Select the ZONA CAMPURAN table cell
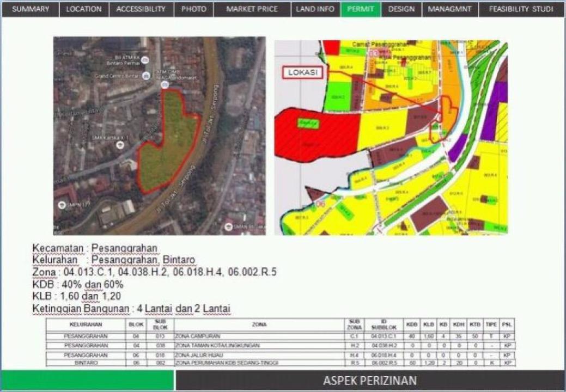 tap(197, 336)
